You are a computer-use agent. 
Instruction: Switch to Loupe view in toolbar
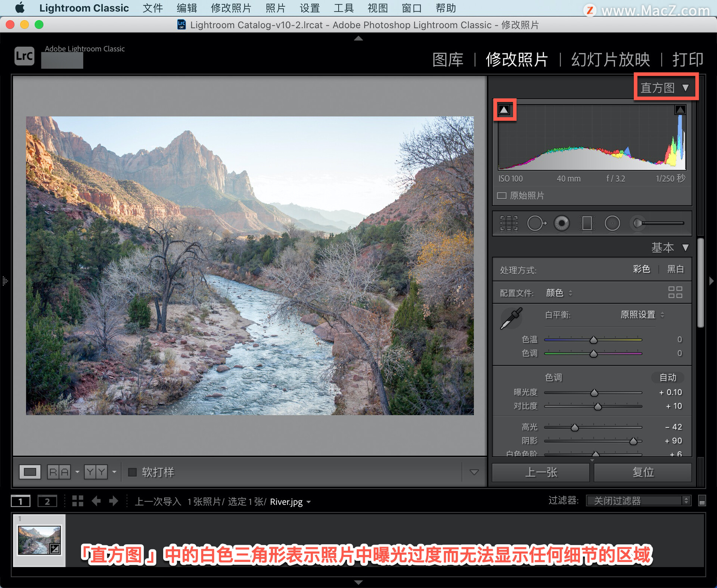[30, 472]
